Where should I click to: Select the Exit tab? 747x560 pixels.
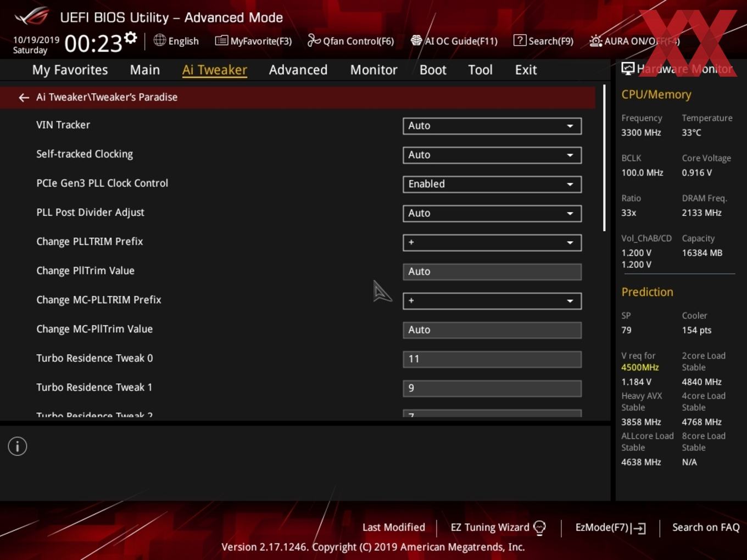[x=526, y=70]
